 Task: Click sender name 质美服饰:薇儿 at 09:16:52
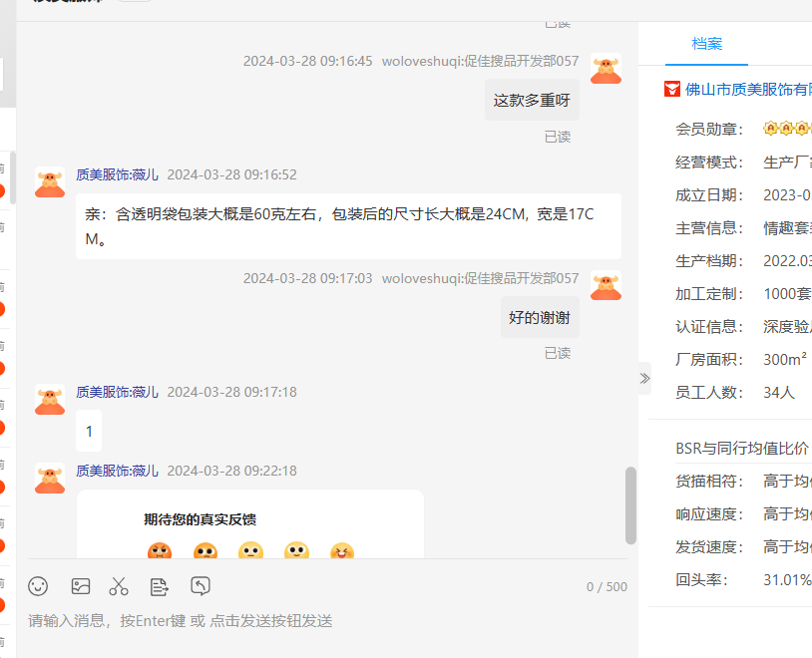(117, 175)
